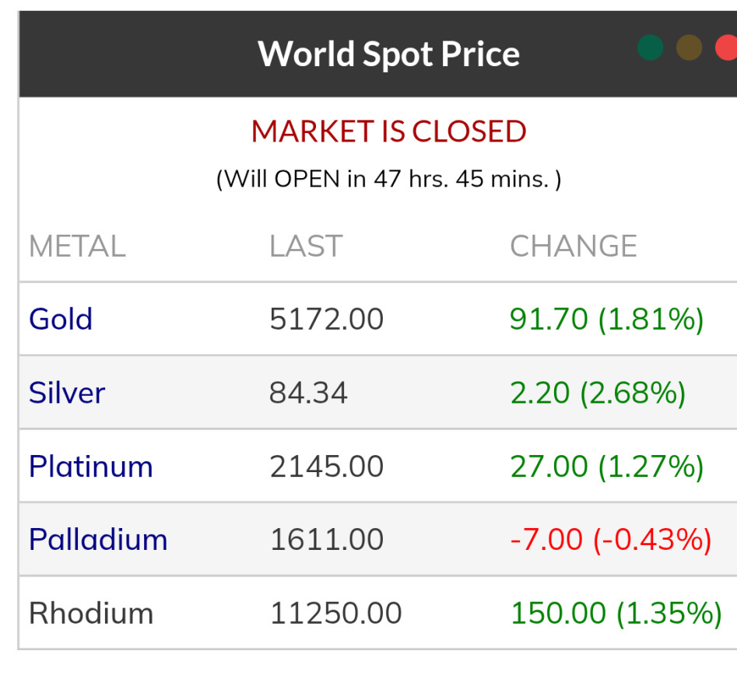Select Silver last price 84.34

click(x=308, y=393)
